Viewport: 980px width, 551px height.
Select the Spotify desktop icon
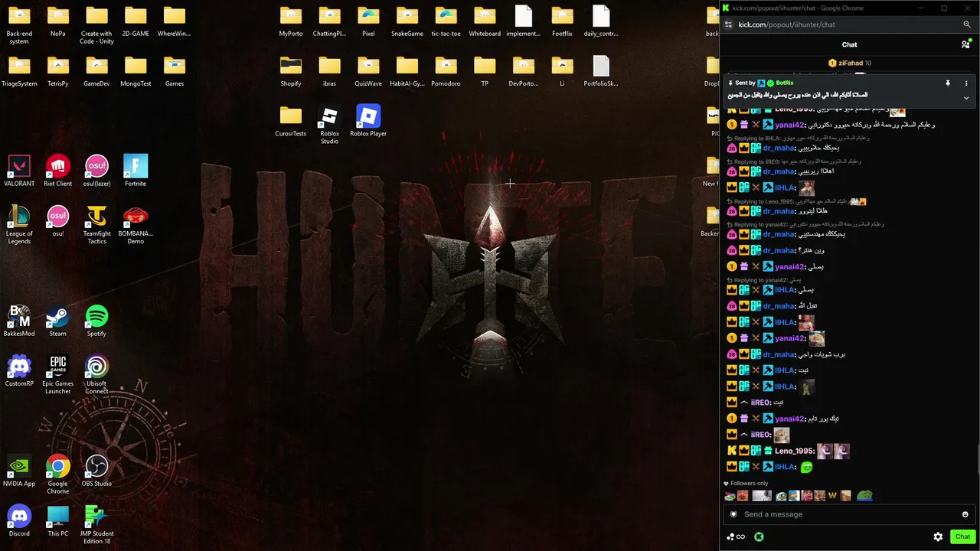[x=96, y=321]
